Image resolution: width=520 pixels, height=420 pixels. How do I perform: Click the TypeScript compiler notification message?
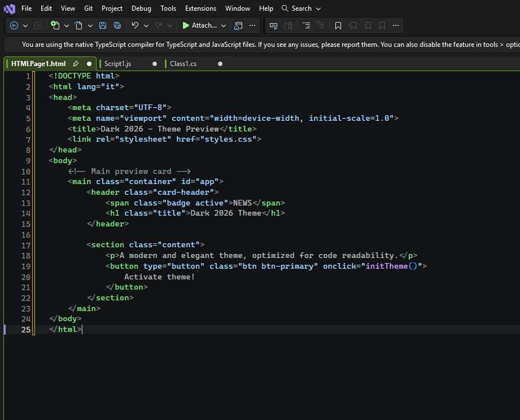coord(270,45)
